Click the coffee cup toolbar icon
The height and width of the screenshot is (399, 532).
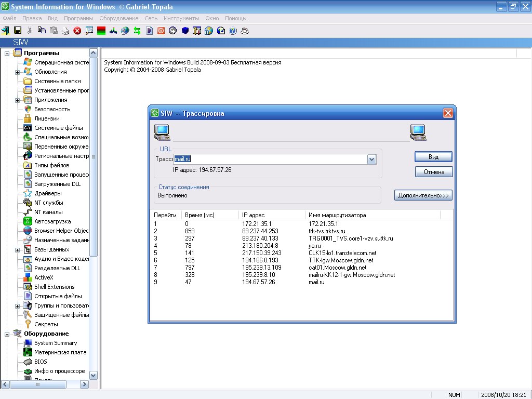[245, 31]
